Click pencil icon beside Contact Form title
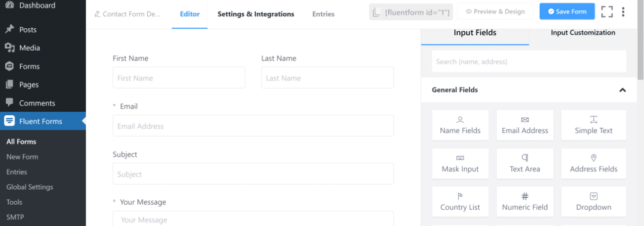644x226 pixels. click(x=98, y=14)
